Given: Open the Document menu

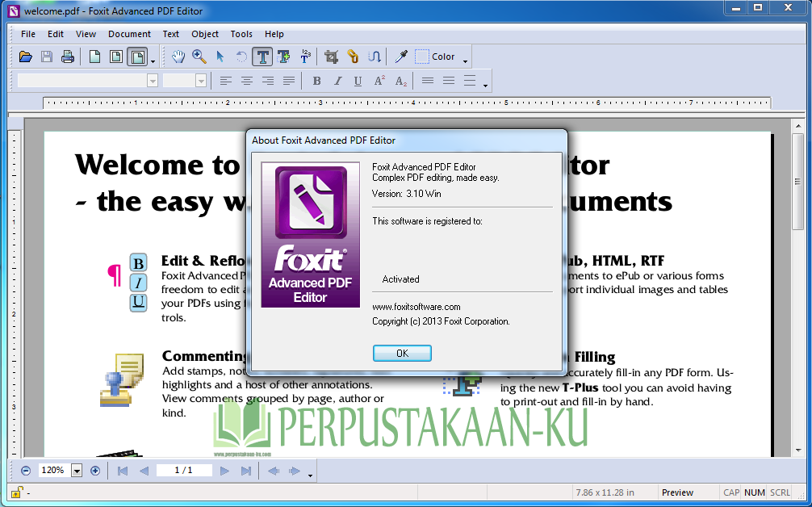Looking at the screenshot, I should tap(129, 34).
